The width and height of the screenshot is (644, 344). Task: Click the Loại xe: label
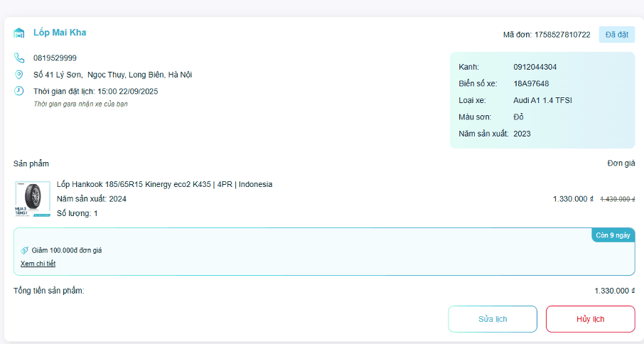(x=472, y=100)
